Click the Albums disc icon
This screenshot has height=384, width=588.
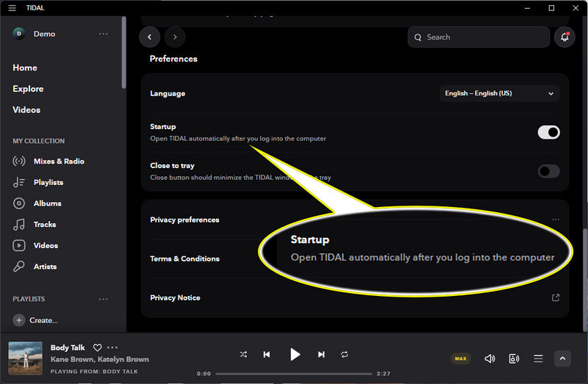[x=19, y=203]
